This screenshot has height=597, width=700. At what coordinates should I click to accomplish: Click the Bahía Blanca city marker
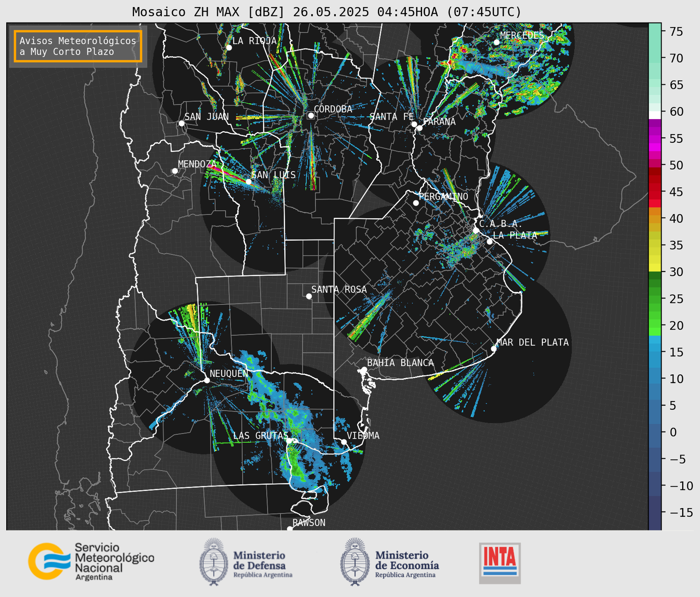tap(364, 369)
